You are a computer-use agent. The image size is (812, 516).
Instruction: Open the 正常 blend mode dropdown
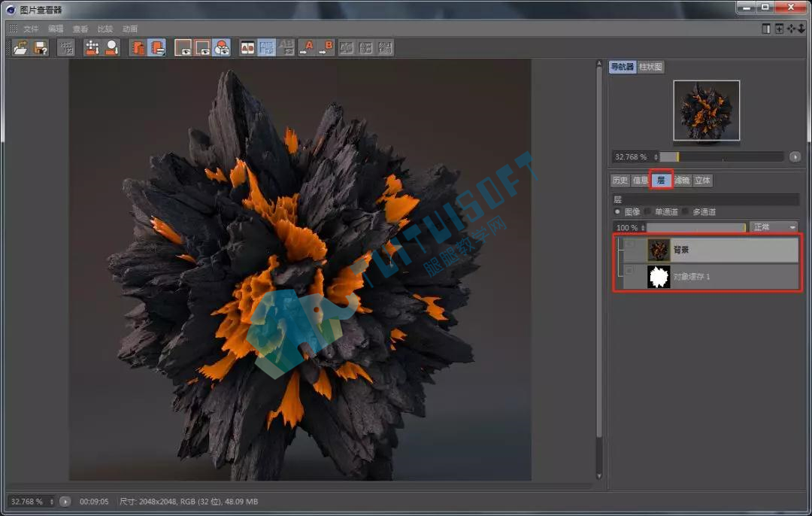tap(774, 227)
